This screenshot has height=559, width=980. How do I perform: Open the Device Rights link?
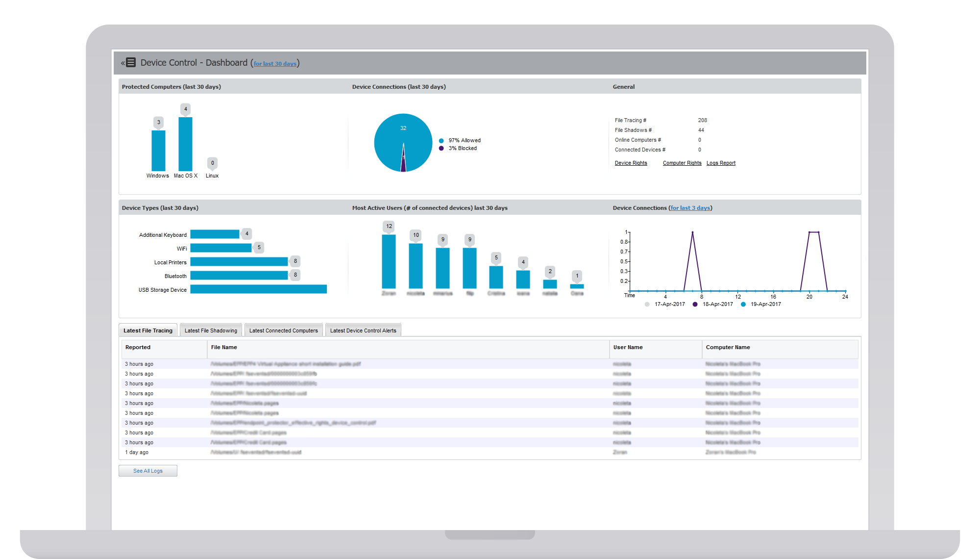[x=631, y=163]
